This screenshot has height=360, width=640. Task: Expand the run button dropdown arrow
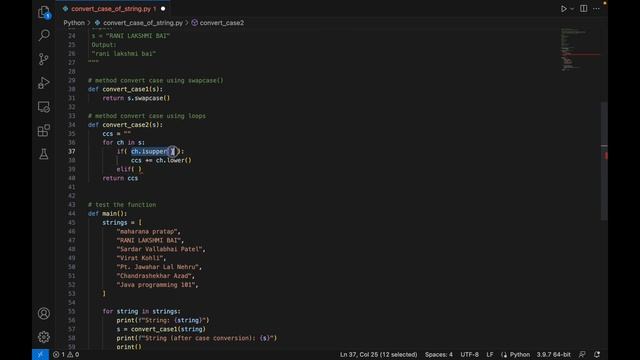[x=572, y=9]
